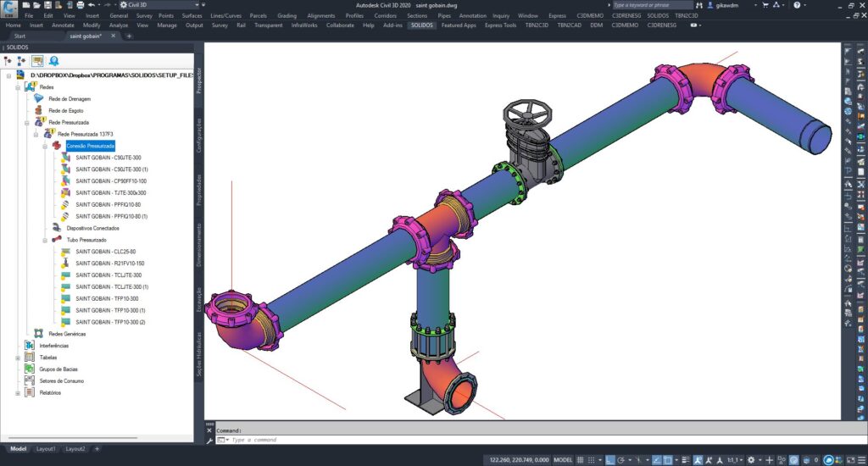Viewport: 868px width, 466px height.
Task: Switch to the Layout1 tab
Action: 46,448
